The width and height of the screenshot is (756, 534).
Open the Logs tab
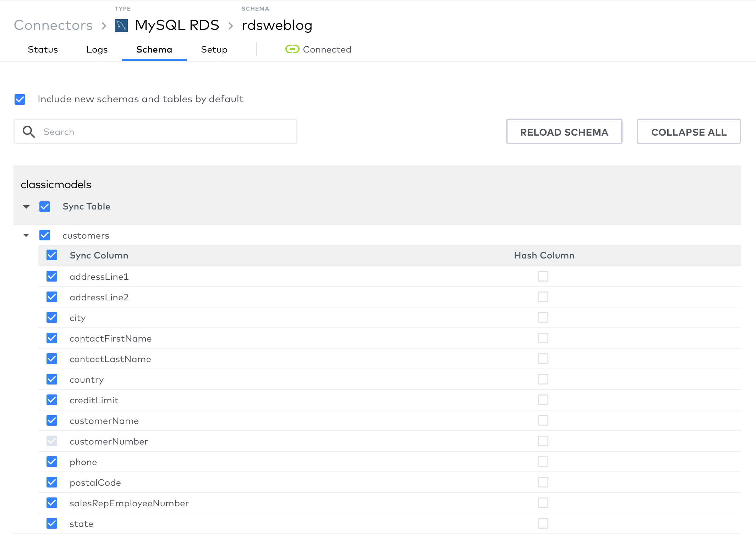coord(97,49)
